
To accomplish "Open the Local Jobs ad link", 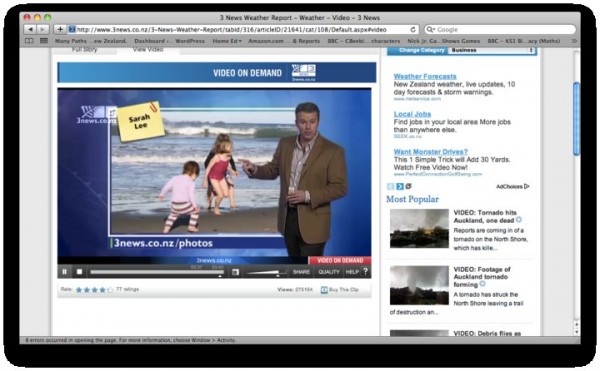I will click(x=412, y=114).
